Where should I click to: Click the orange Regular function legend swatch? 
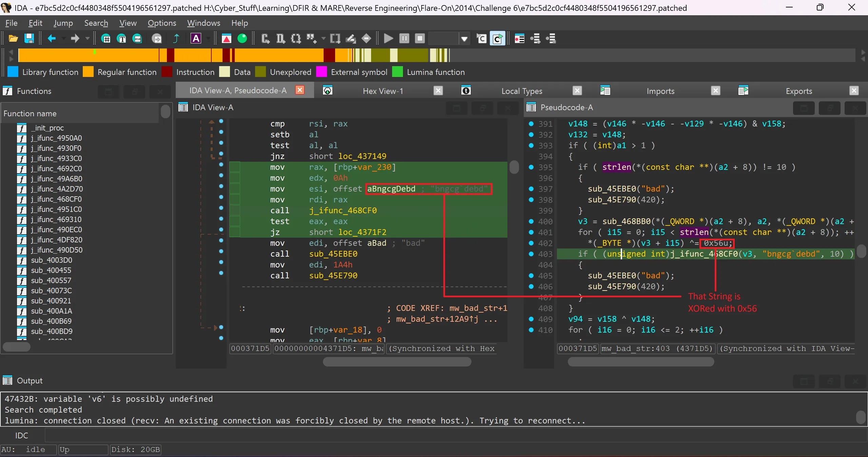pos(88,72)
